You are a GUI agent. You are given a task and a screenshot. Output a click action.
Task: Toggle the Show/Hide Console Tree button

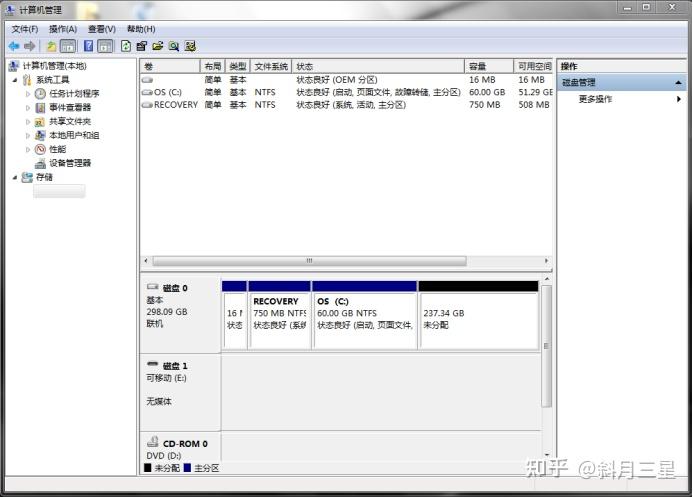tap(68, 46)
